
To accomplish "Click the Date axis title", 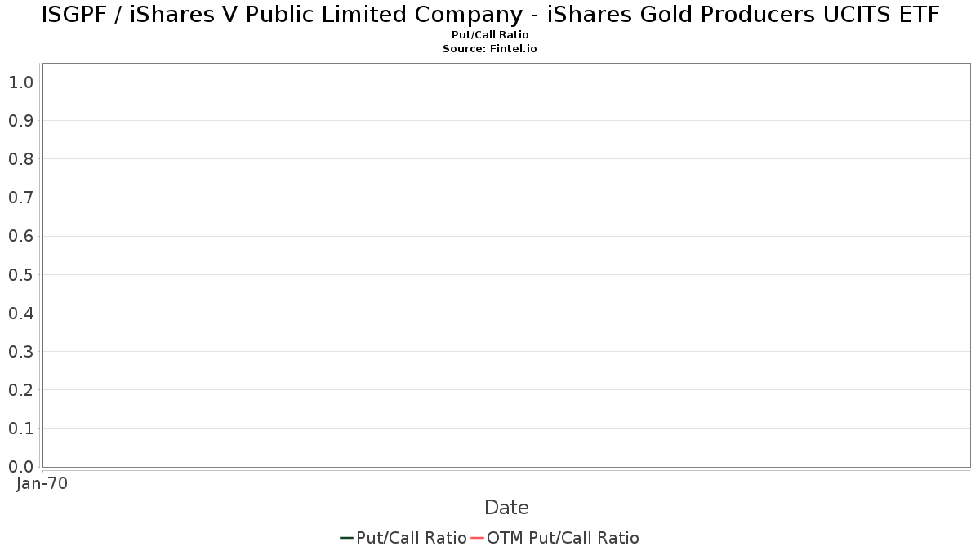I will [506, 508].
